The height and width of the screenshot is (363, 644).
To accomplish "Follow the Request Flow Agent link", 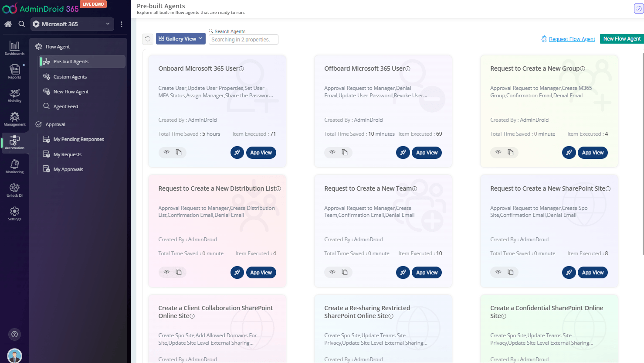I will (x=572, y=39).
